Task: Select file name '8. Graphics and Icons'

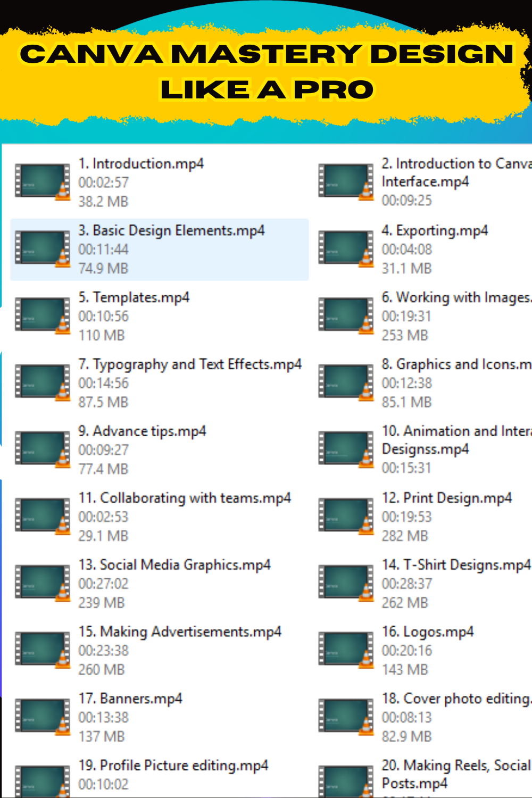Action: (456, 364)
